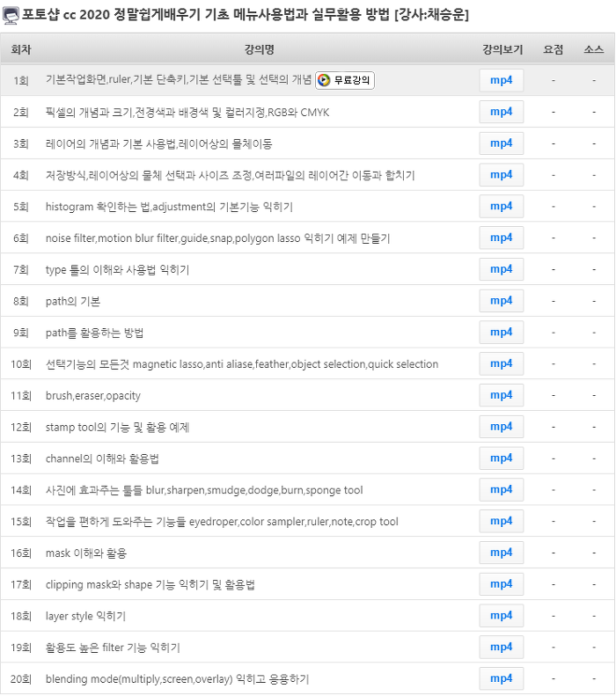Click lecture title '픽셀의 개념과 크기,전경색과 배경색 및 컬러지정,RGB와 CMYK'
This screenshot has height=696, width=616.
pos(187,113)
